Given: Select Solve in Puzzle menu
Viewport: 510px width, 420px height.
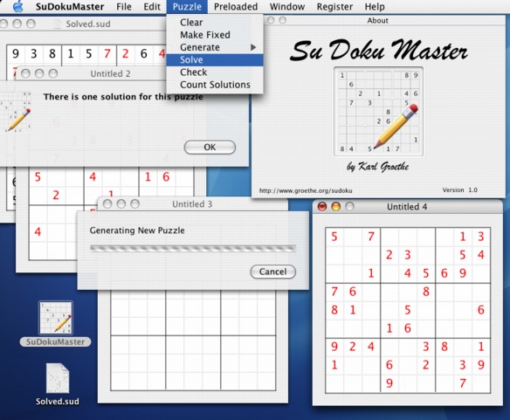Looking at the screenshot, I should coord(215,60).
